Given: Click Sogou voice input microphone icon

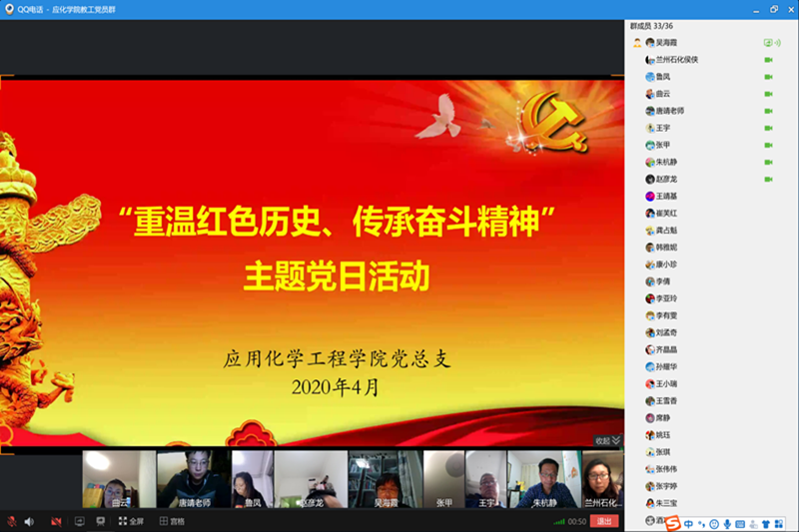Looking at the screenshot, I should tap(727, 524).
